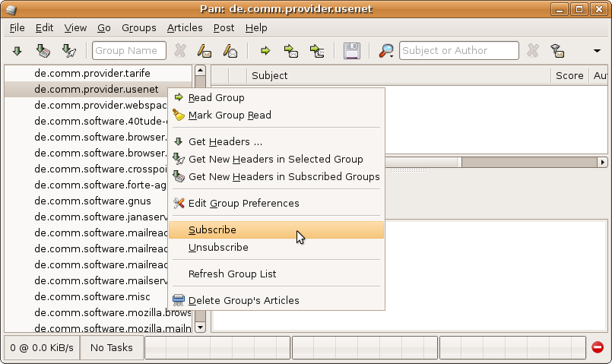Click the Group Name filter field
The height and width of the screenshot is (364, 612).
[129, 51]
